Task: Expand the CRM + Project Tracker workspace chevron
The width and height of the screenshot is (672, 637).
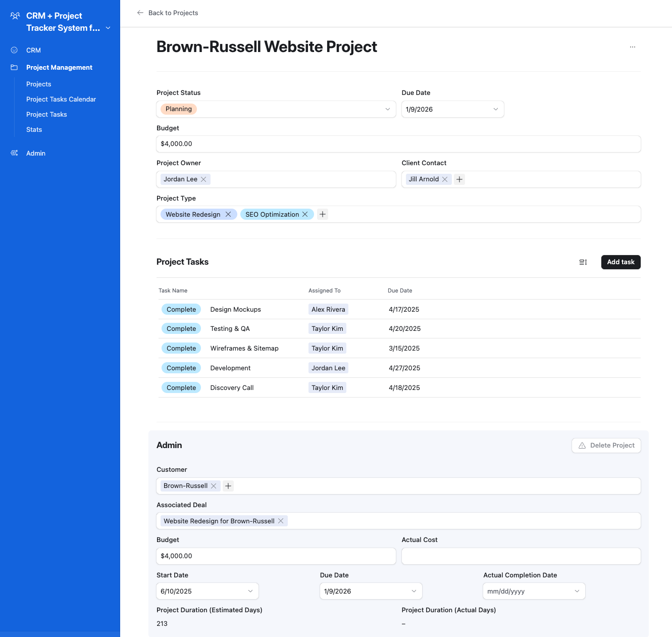Action: (108, 28)
